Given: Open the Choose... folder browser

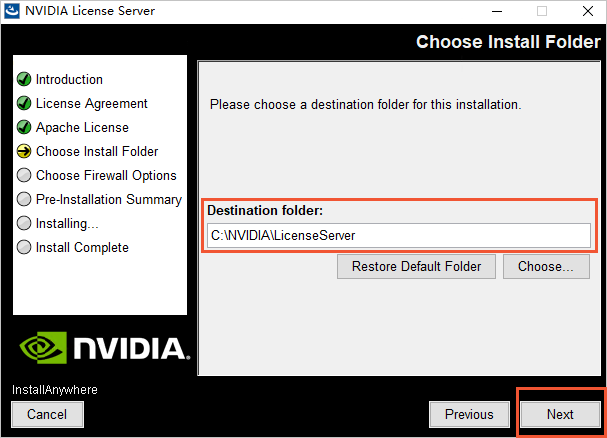Looking at the screenshot, I should (x=546, y=266).
